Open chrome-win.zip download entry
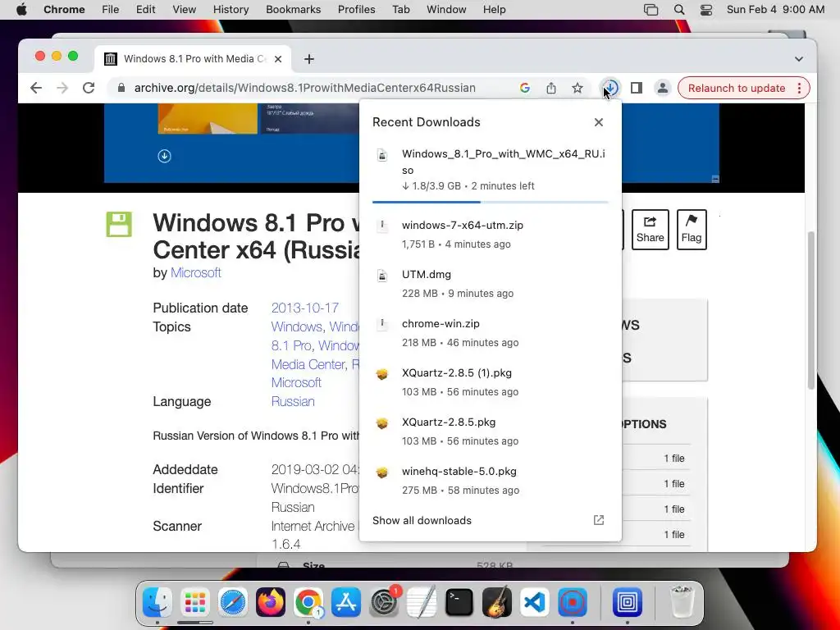Viewport: 840px width, 630px height. tap(491, 333)
